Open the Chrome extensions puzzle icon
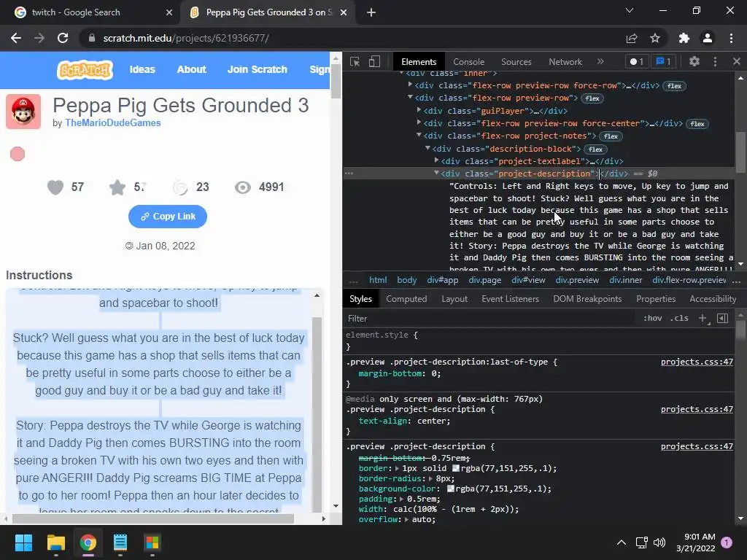 coord(684,38)
